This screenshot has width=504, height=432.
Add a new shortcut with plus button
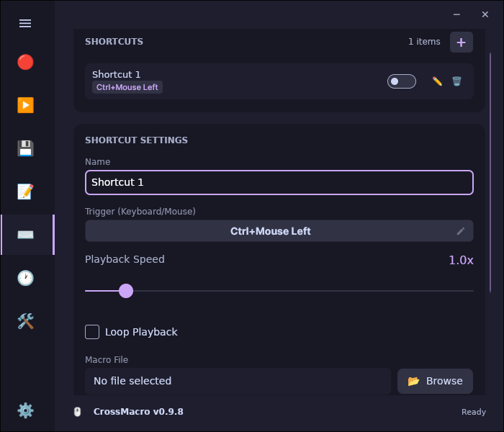click(x=462, y=42)
